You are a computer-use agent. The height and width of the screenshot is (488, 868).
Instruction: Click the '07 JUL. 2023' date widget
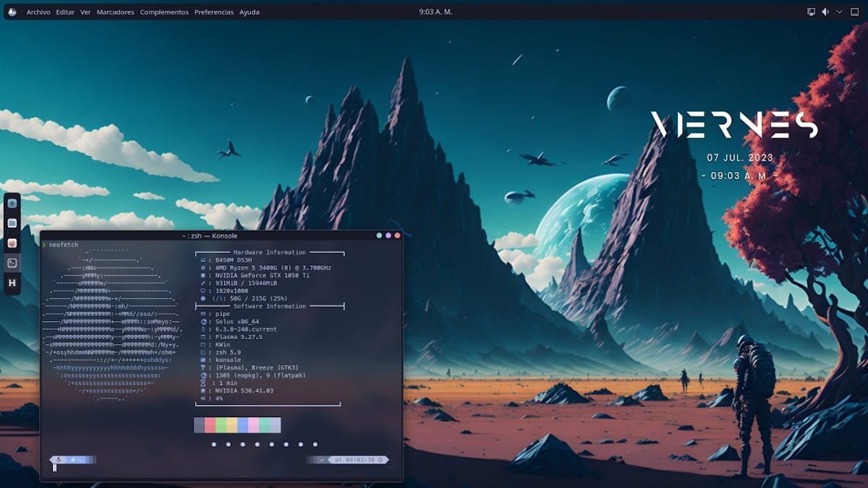(741, 158)
